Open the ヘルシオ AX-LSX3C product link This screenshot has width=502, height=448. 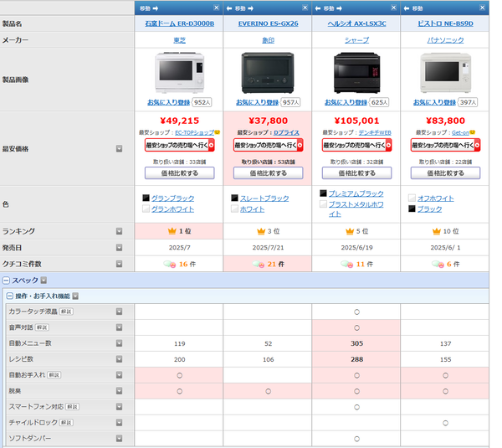tap(356, 23)
